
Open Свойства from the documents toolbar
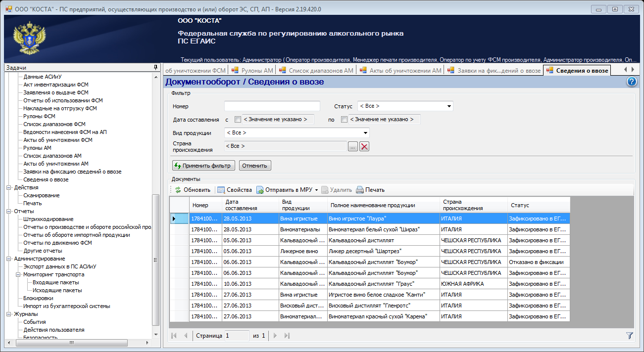pos(235,190)
